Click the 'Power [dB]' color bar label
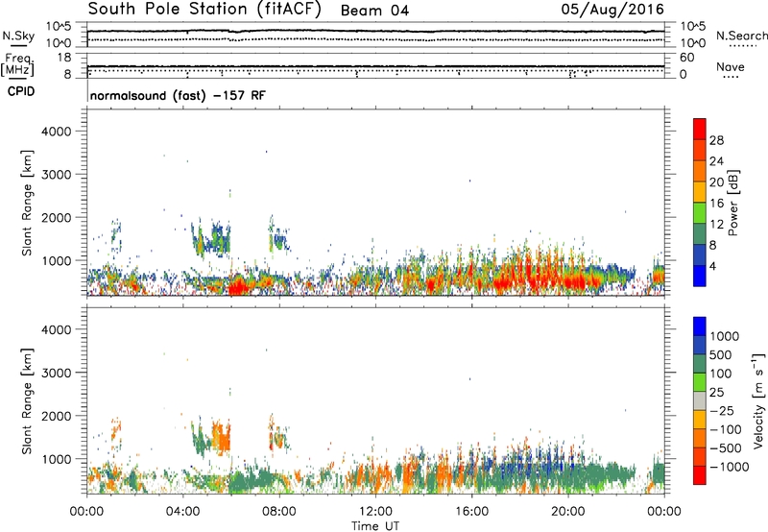 pos(732,203)
